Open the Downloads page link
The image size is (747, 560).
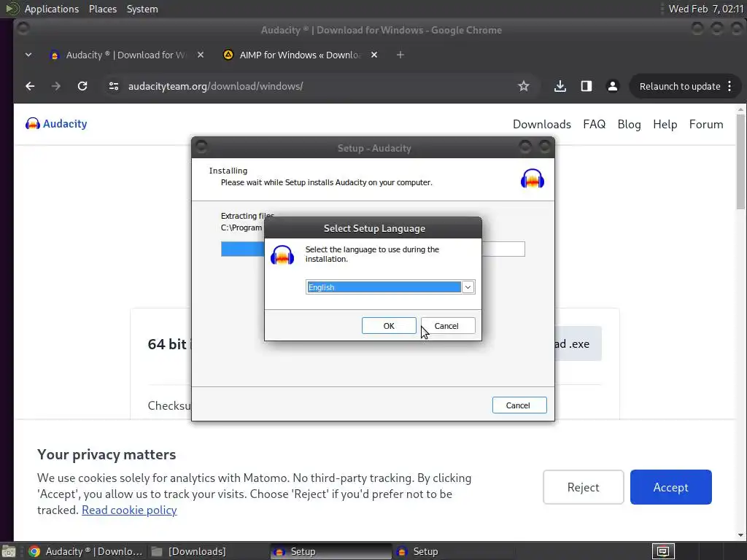coord(542,124)
